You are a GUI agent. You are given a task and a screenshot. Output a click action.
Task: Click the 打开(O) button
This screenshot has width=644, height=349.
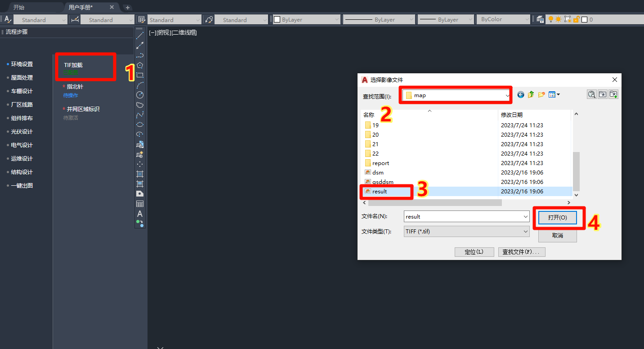coord(557,217)
